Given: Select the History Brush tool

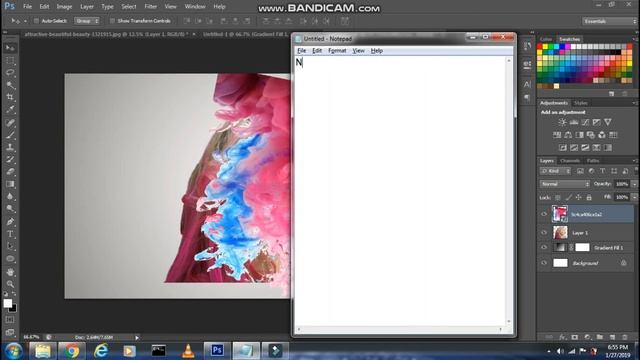Looking at the screenshot, I should click(10, 160).
